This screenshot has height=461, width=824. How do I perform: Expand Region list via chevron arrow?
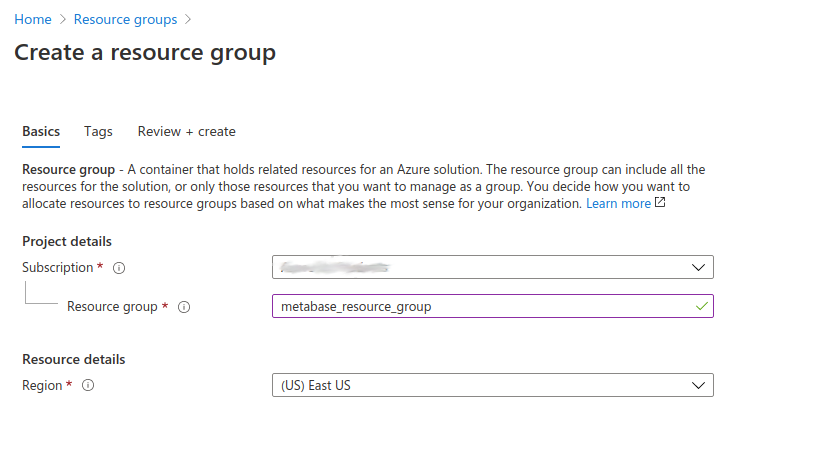tap(698, 385)
